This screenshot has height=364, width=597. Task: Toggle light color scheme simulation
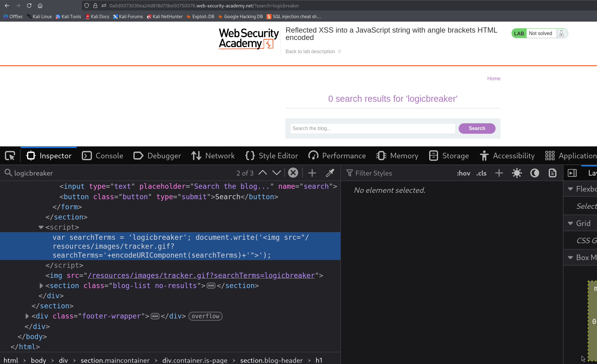517,173
